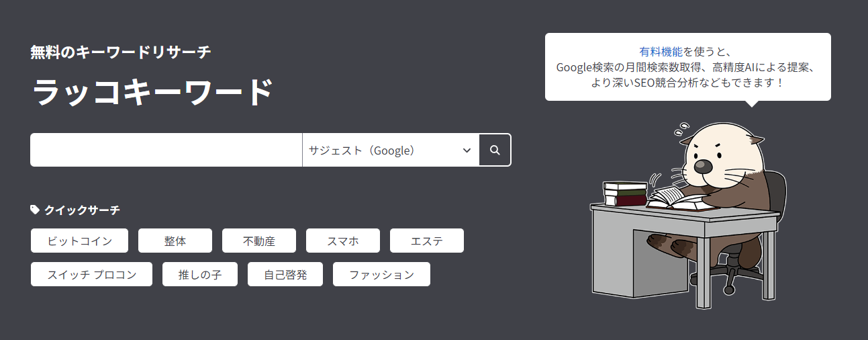Image resolution: width=868 pixels, height=340 pixels.
Task: Select the 推しの子 quick search tag
Action: (x=200, y=274)
